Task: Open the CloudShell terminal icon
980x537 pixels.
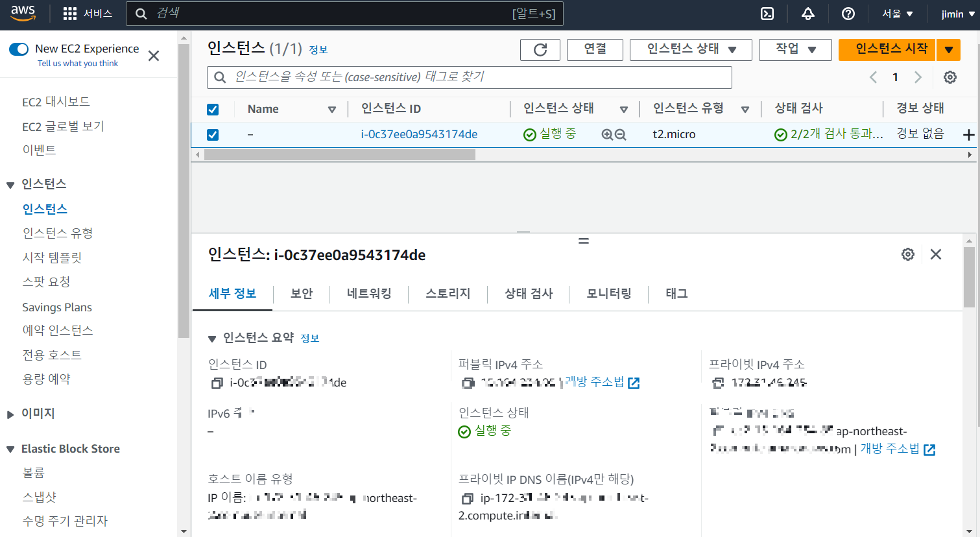Action: pyautogui.click(x=767, y=14)
